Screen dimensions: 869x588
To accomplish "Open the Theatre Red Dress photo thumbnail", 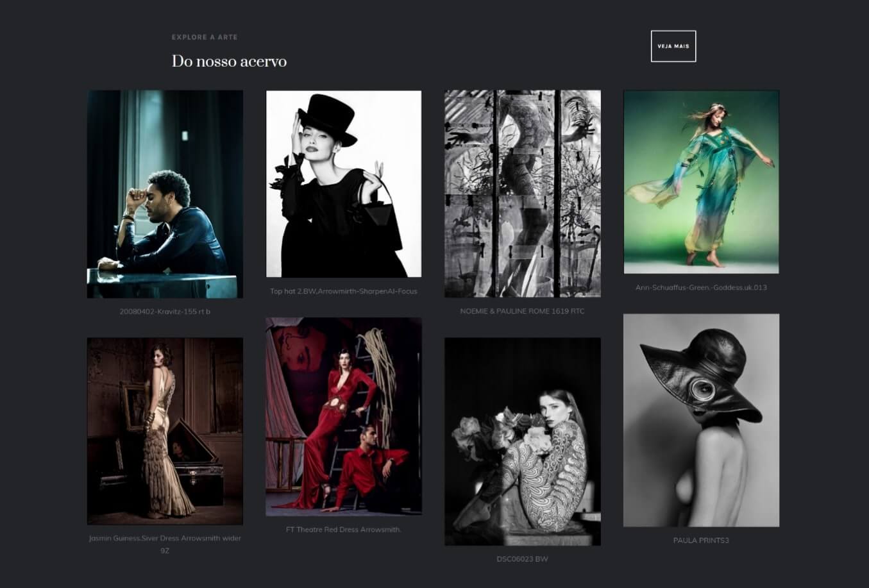I will (344, 417).
